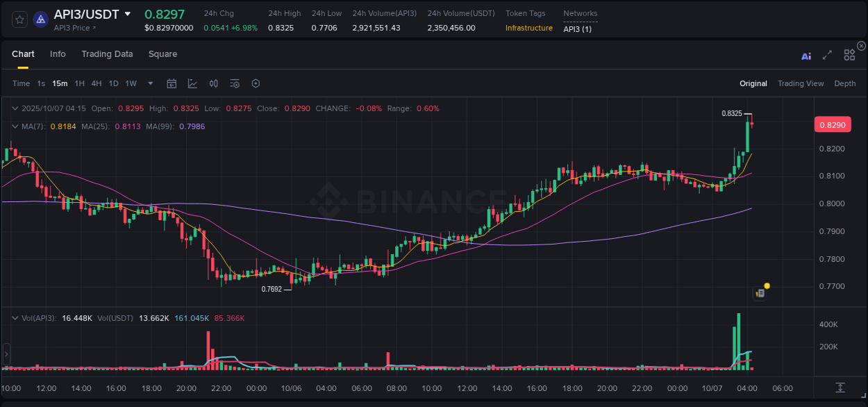Open the indicator list settings icon
868x407 pixels.
(x=234, y=83)
